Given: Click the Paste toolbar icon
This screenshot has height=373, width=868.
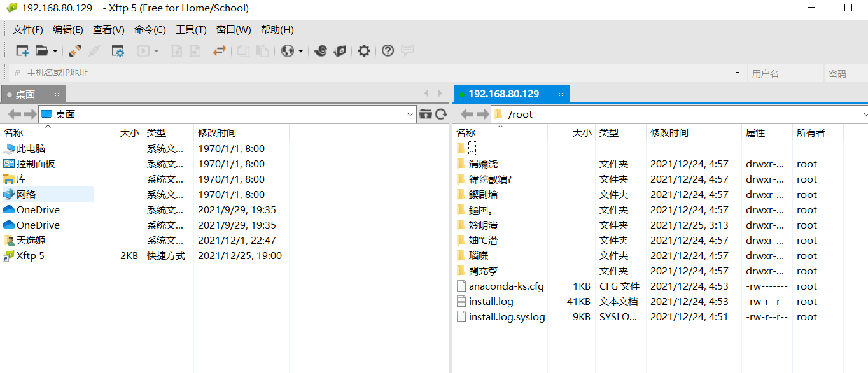Looking at the screenshot, I should pos(262,51).
